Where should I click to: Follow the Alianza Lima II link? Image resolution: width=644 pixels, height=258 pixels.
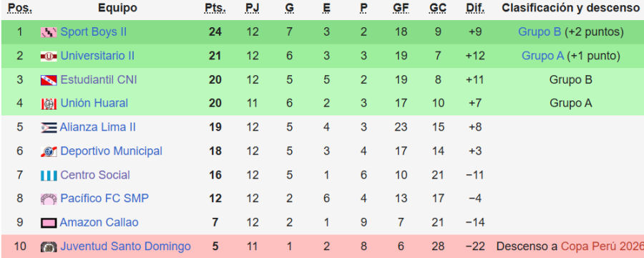(x=97, y=127)
